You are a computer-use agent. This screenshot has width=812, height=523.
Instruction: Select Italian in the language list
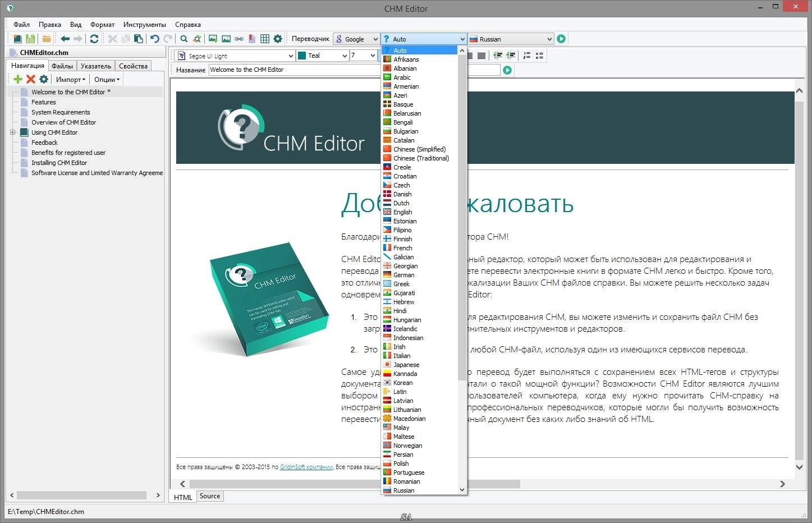[420, 356]
